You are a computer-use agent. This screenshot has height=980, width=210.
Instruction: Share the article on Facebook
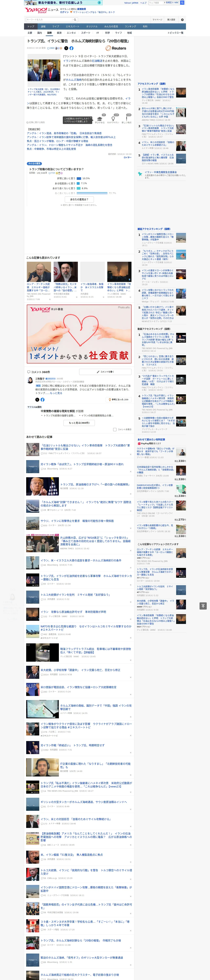point(71,48)
